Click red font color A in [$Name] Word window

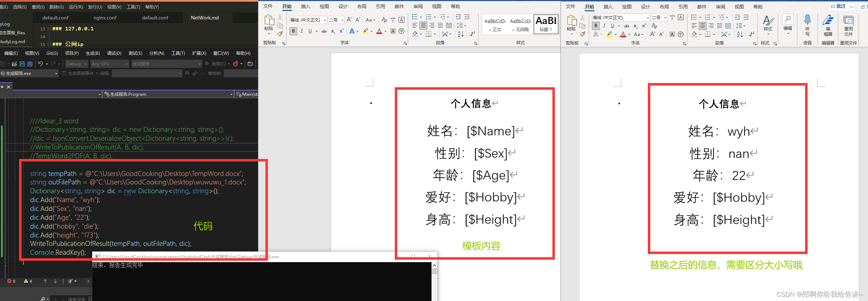[379, 31]
